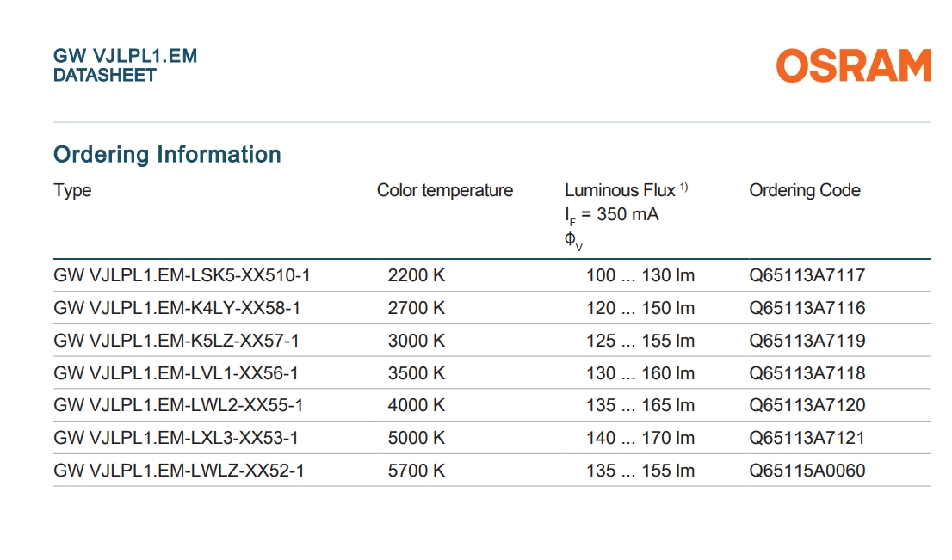The width and height of the screenshot is (952, 560).
Task: Click the 135 ... 165 lm flux value
Action: (x=640, y=405)
